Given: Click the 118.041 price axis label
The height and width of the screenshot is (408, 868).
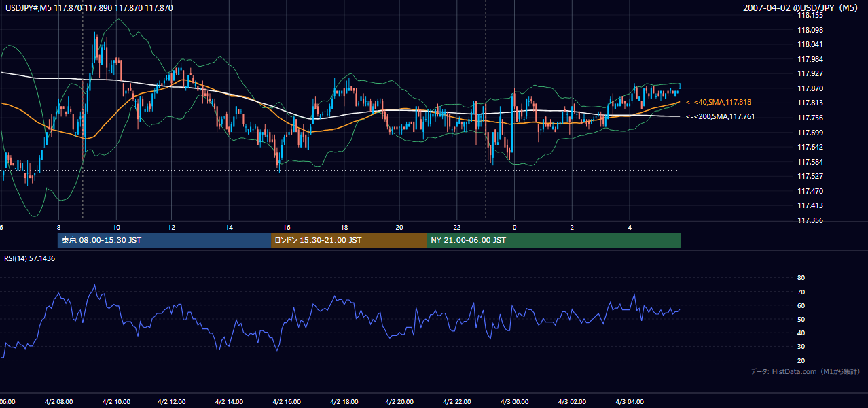Looking at the screenshot, I should [809, 44].
